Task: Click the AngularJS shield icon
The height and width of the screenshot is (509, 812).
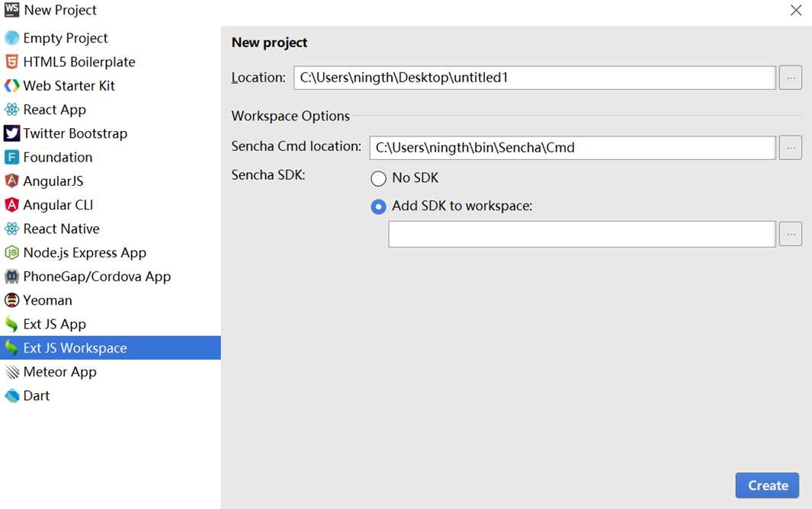Action: [12, 181]
